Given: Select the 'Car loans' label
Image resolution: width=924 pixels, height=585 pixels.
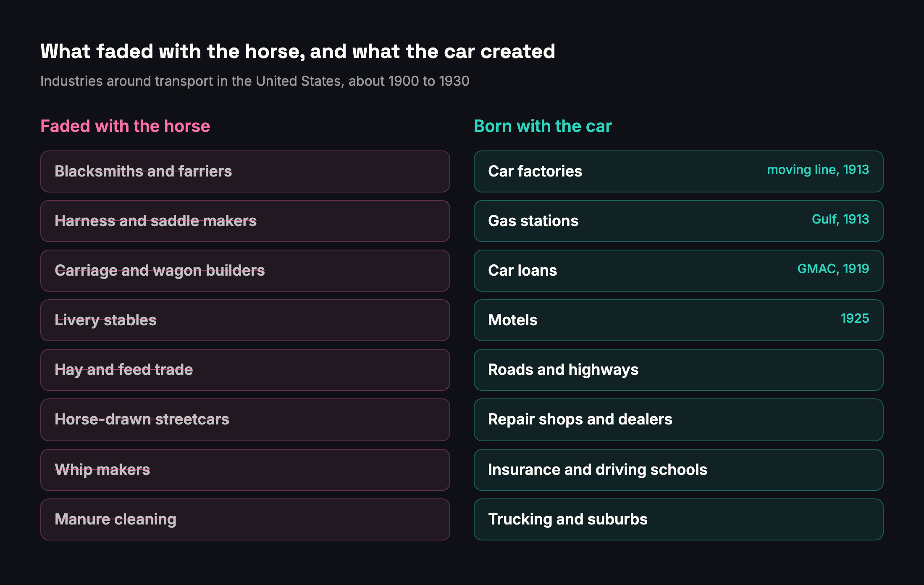Looking at the screenshot, I should pos(522,271).
